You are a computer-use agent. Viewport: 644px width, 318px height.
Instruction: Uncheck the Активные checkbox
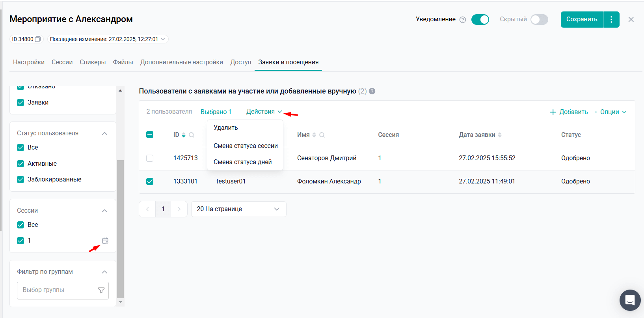(x=20, y=164)
